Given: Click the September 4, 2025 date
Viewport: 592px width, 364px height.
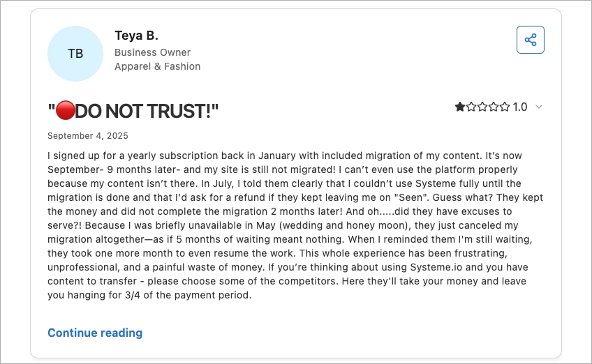Looking at the screenshot, I should point(88,136).
